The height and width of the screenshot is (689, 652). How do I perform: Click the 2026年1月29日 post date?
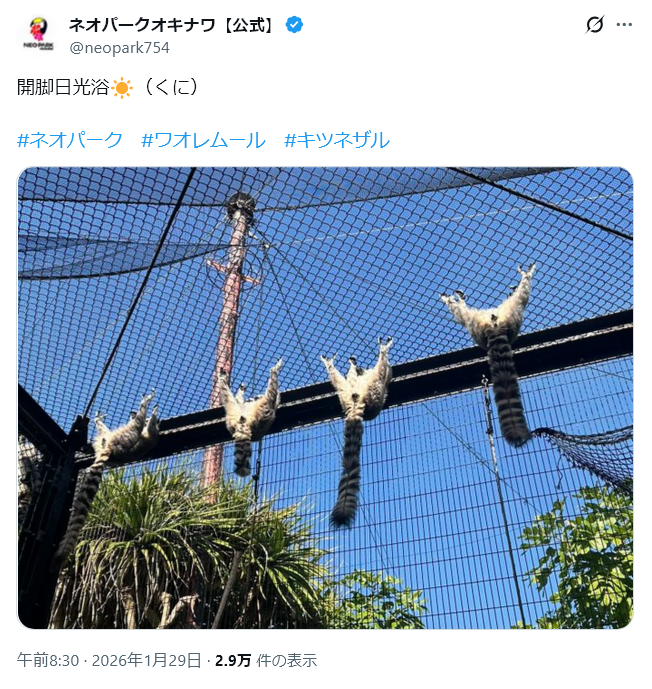pos(146,660)
